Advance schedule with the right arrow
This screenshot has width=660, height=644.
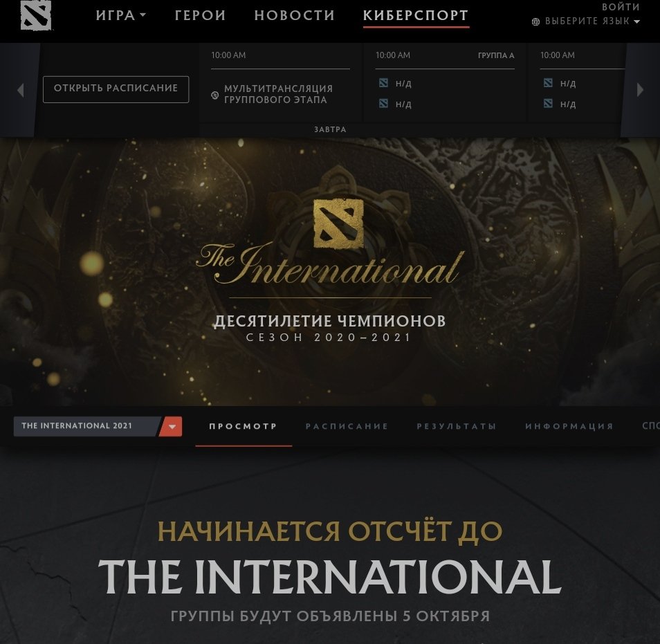point(640,90)
